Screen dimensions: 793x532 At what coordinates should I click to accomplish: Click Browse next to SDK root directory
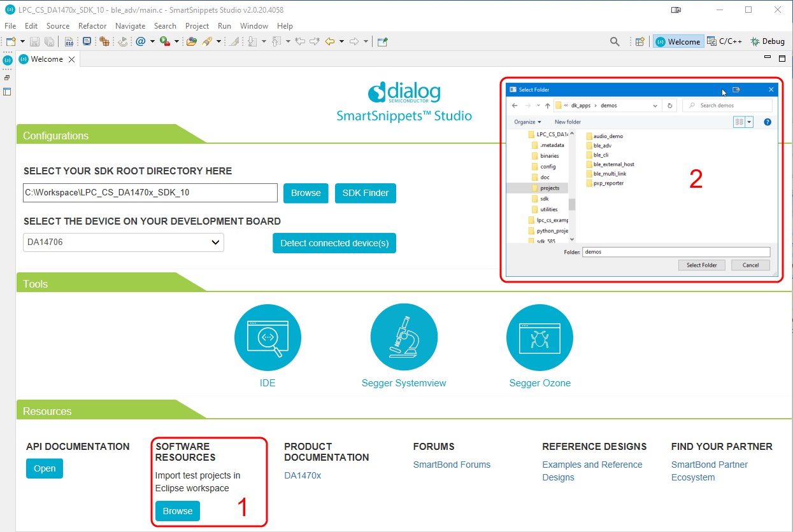click(x=306, y=193)
